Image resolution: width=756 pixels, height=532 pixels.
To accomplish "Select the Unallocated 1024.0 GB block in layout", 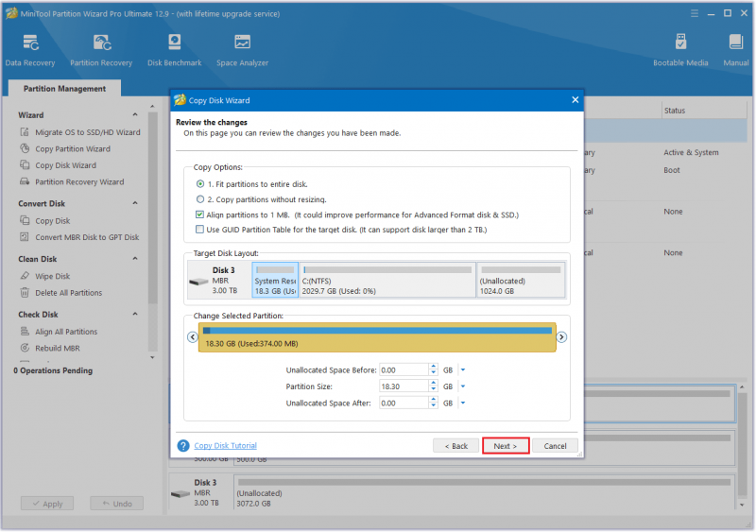I will pos(521,280).
